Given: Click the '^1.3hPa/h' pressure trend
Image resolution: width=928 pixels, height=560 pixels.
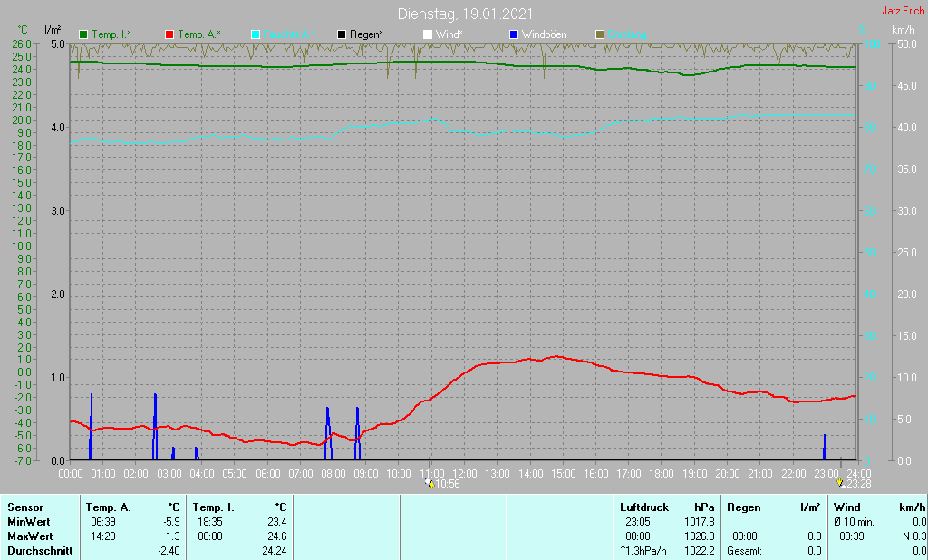Looking at the screenshot, I should point(643,551).
